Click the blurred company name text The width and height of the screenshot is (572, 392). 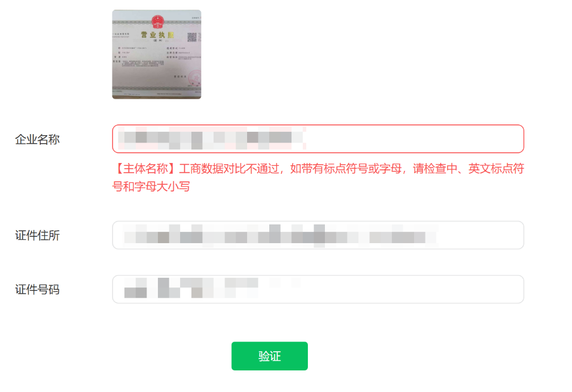click(212, 137)
